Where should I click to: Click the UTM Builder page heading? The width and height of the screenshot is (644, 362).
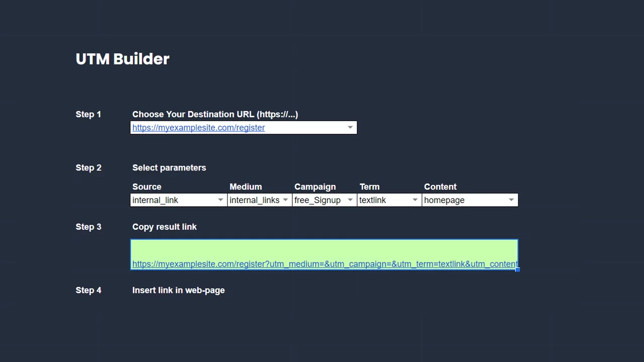pyautogui.click(x=122, y=59)
